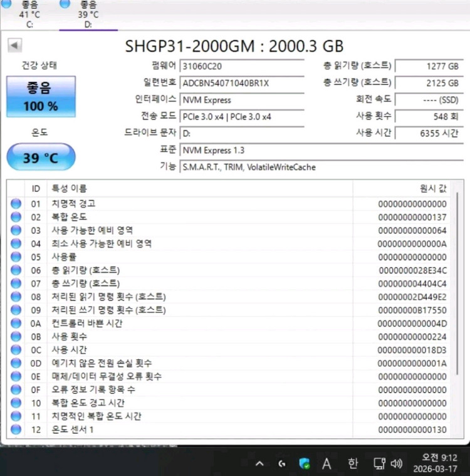Open the network tray icon

pos(379,463)
